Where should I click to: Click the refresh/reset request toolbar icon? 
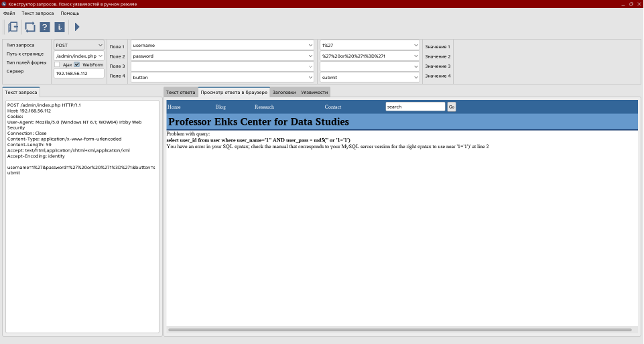coord(29,27)
